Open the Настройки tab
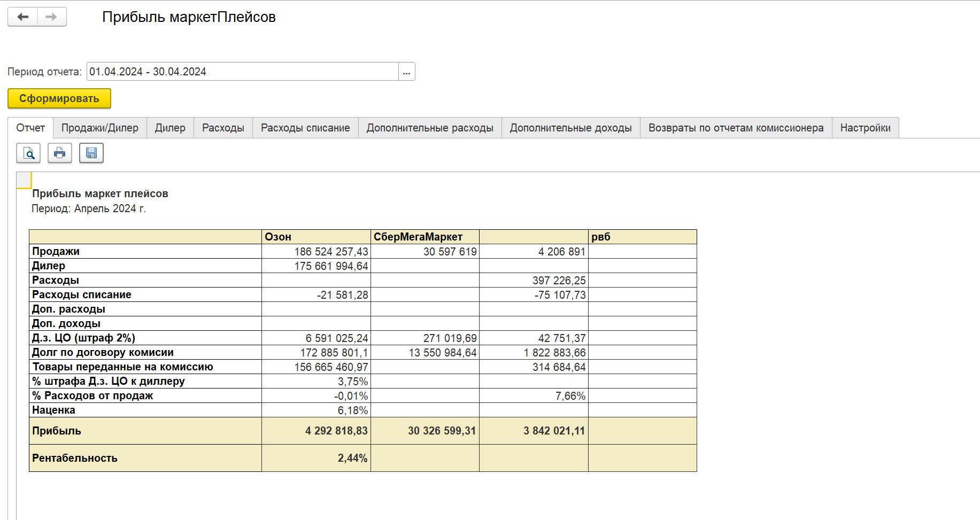Screen dimensions: 980x520 (x=865, y=128)
